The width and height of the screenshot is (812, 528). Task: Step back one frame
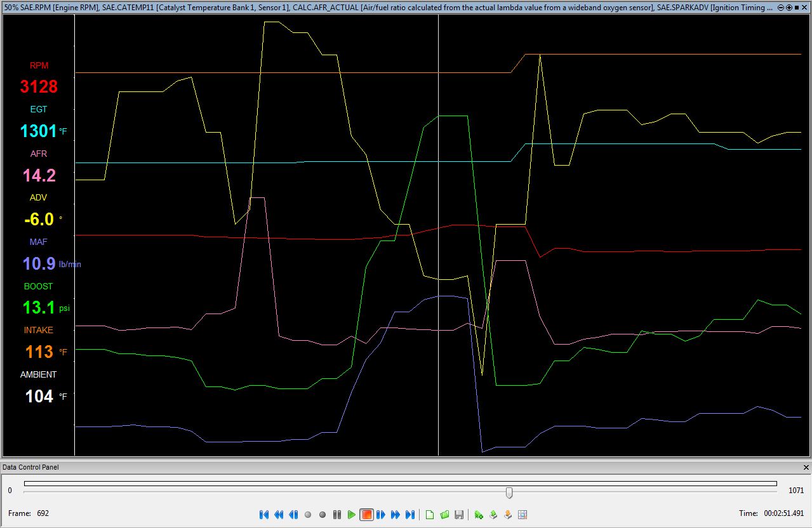point(293,515)
